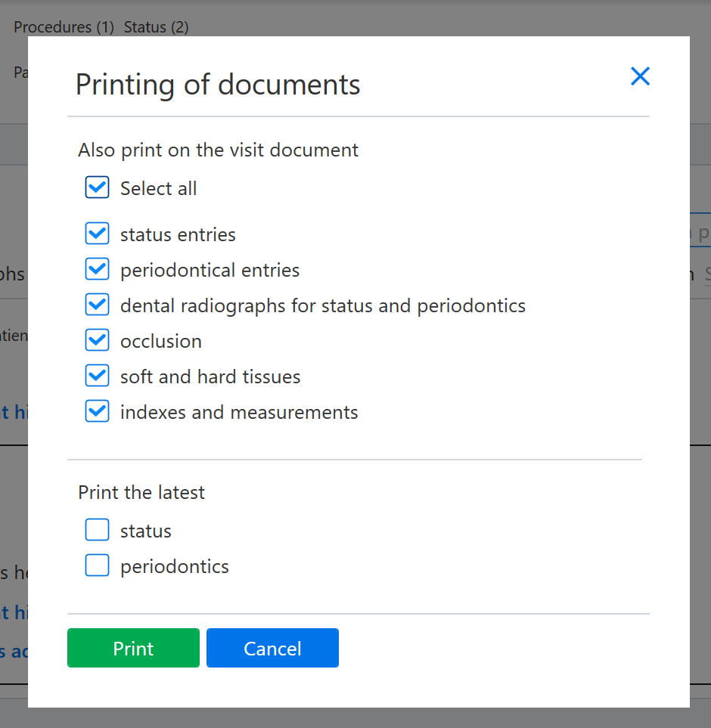
Task: Click the 'soft and hard tissues' label
Action: 210,376
